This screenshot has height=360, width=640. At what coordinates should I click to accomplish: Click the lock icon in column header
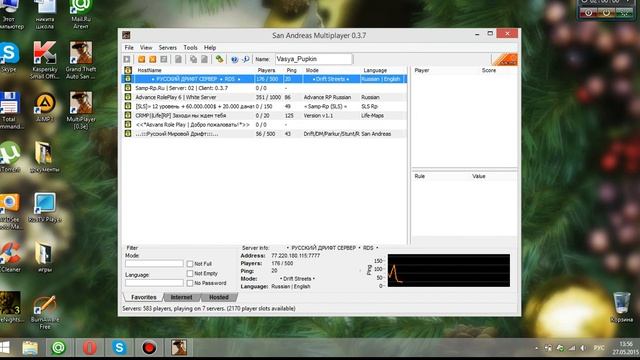tap(128, 70)
